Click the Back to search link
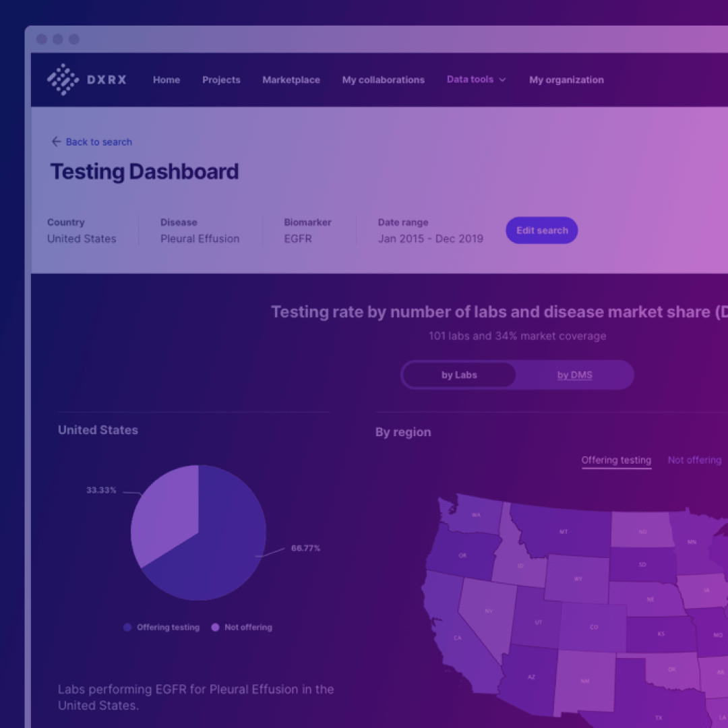The width and height of the screenshot is (728, 728). pos(98,142)
